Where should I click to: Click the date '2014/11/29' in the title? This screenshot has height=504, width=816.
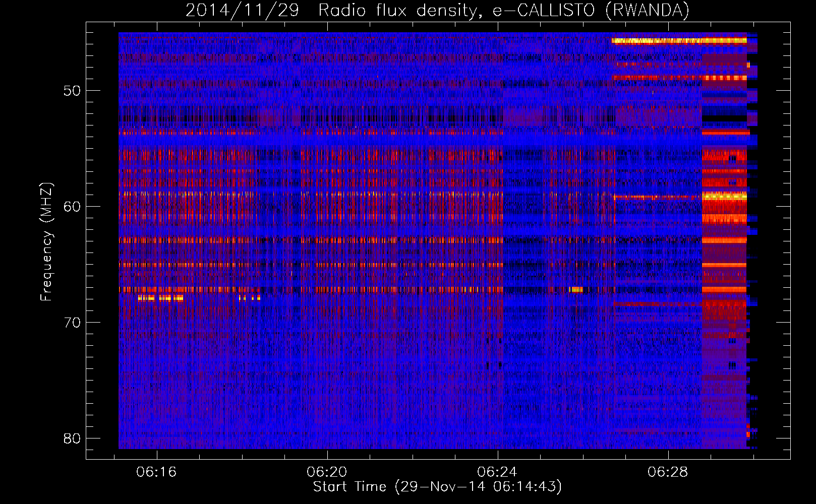click(243, 10)
